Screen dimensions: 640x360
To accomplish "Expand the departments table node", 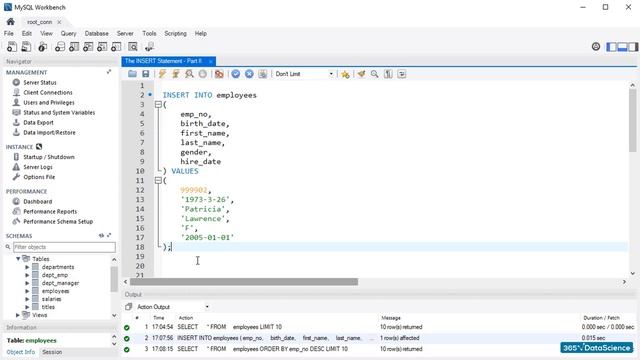I will (x=27, y=267).
